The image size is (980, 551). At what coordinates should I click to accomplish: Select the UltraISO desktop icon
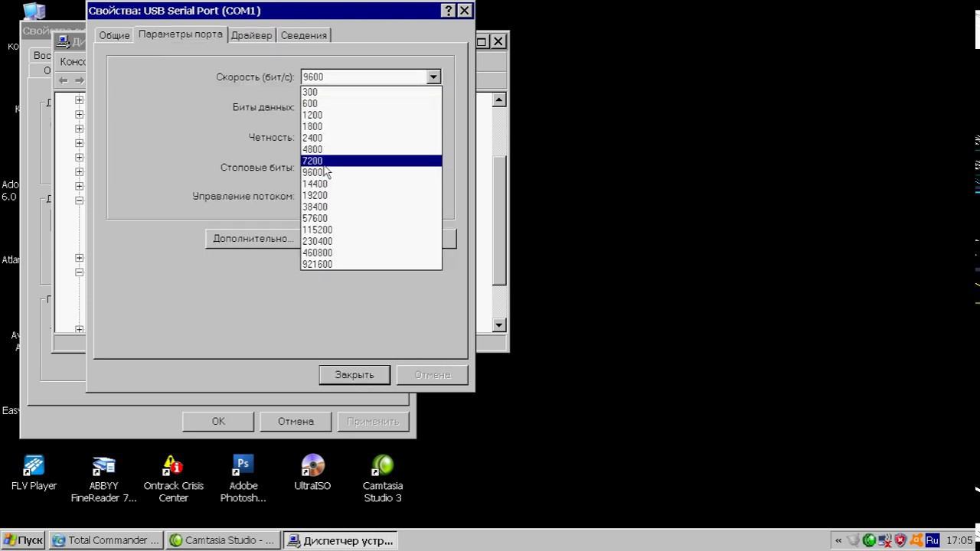(312, 472)
